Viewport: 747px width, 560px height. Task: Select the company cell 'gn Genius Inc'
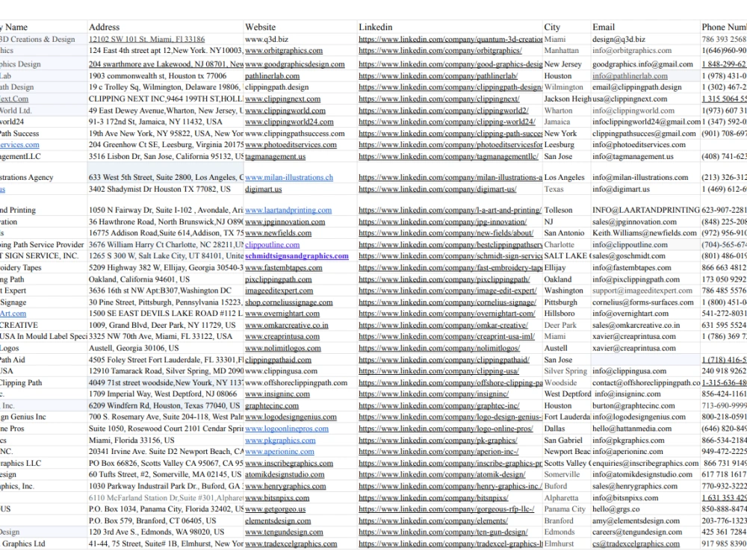[44, 417]
